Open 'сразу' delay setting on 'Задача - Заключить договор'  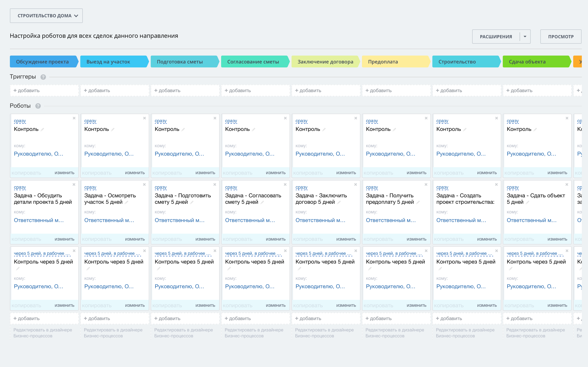pos(301,187)
